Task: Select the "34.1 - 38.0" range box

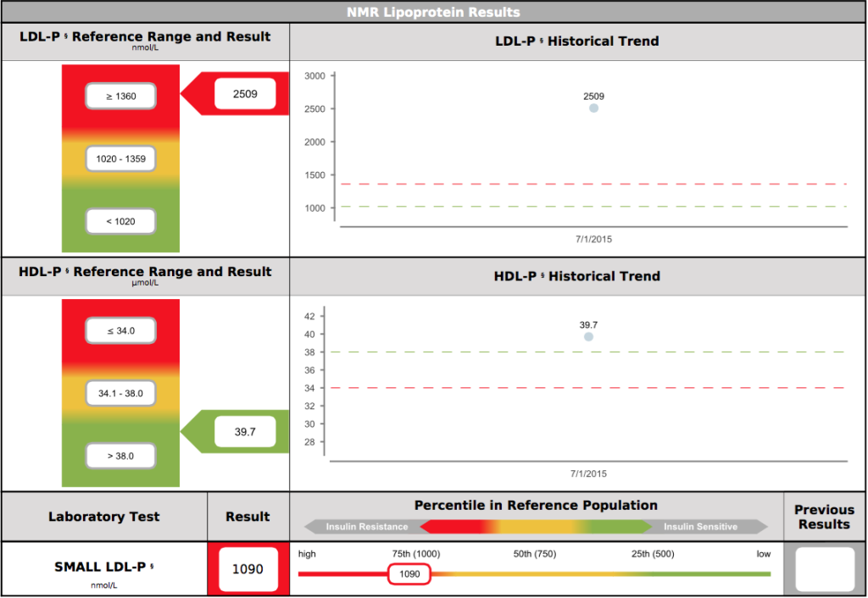Action: (x=120, y=393)
